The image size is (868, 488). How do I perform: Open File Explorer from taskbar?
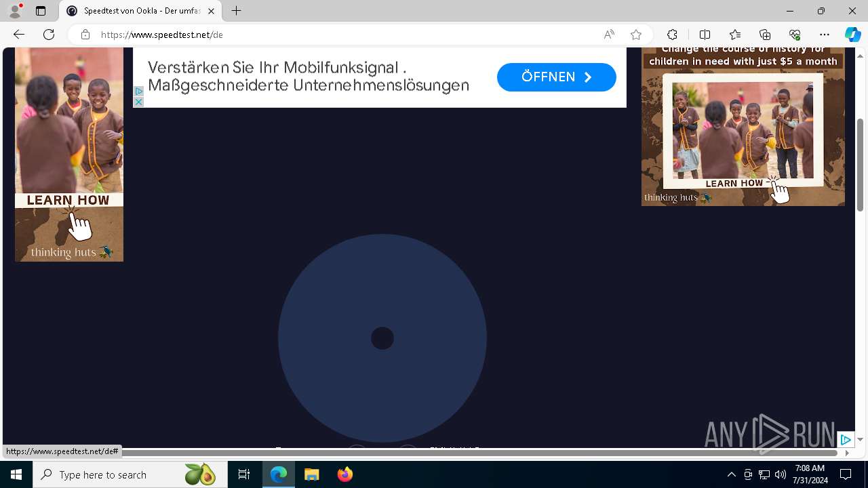(312, 474)
